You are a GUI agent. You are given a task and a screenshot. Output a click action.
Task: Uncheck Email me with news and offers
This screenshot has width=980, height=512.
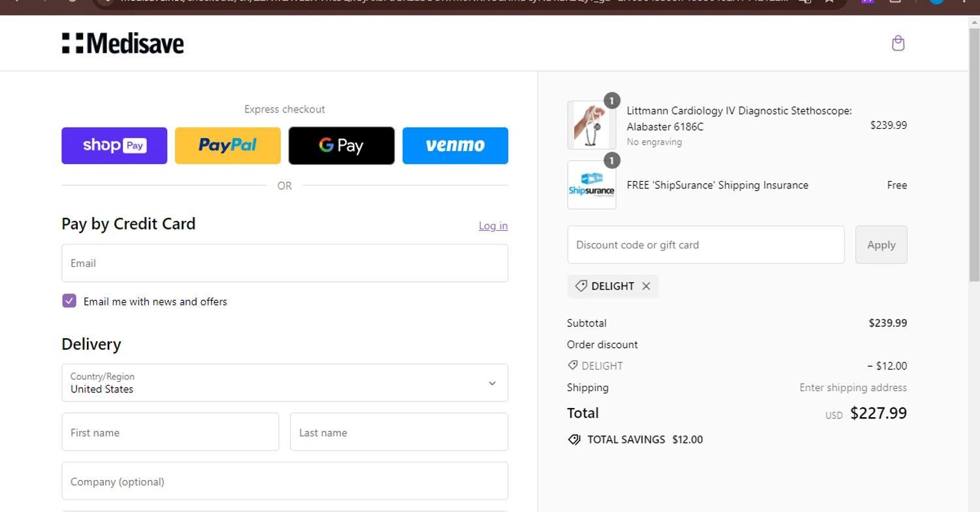(x=69, y=301)
